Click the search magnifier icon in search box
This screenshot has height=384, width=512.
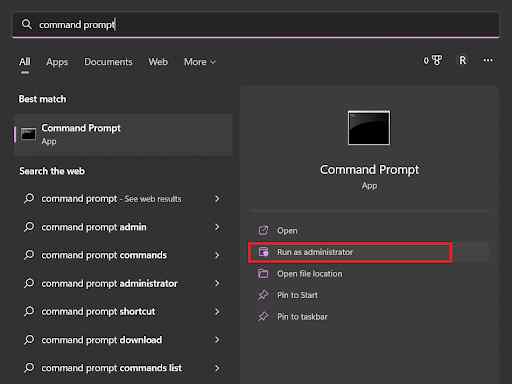pos(27,24)
